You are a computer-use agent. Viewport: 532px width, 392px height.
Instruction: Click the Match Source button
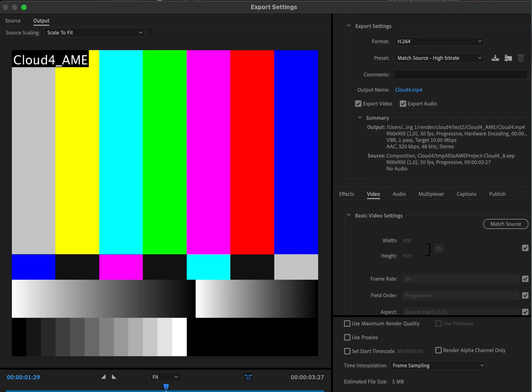[505, 224]
